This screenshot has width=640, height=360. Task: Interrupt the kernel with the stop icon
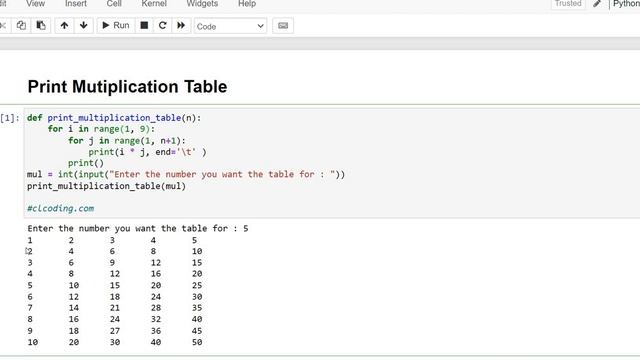tap(144, 25)
